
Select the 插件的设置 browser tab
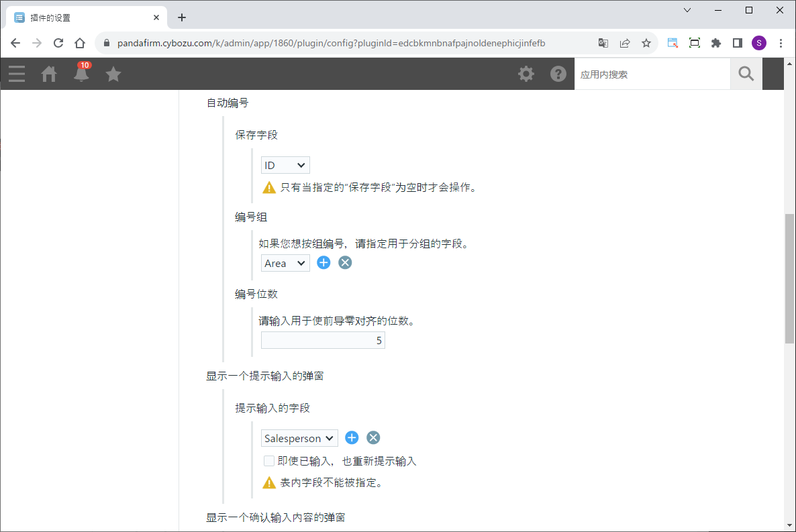(84, 17)
